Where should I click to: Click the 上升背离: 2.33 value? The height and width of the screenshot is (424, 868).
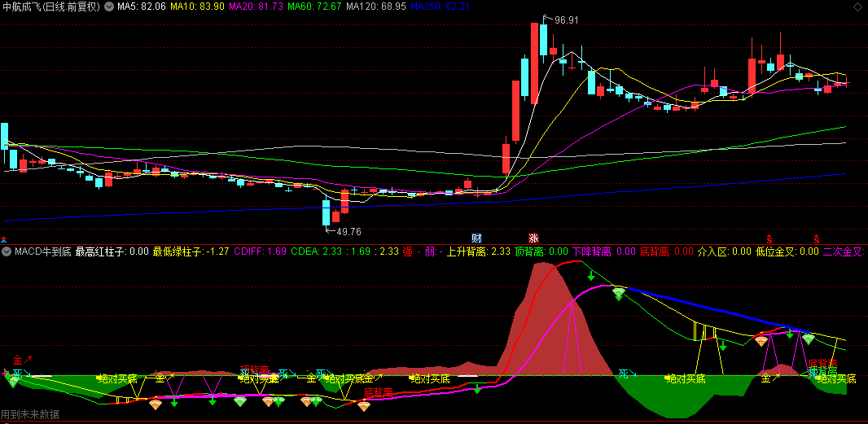click(479, 252)
